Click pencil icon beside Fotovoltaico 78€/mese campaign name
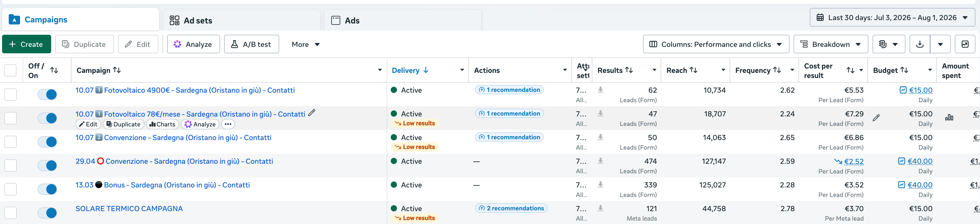The image size is (980, 224). (312, 113)
